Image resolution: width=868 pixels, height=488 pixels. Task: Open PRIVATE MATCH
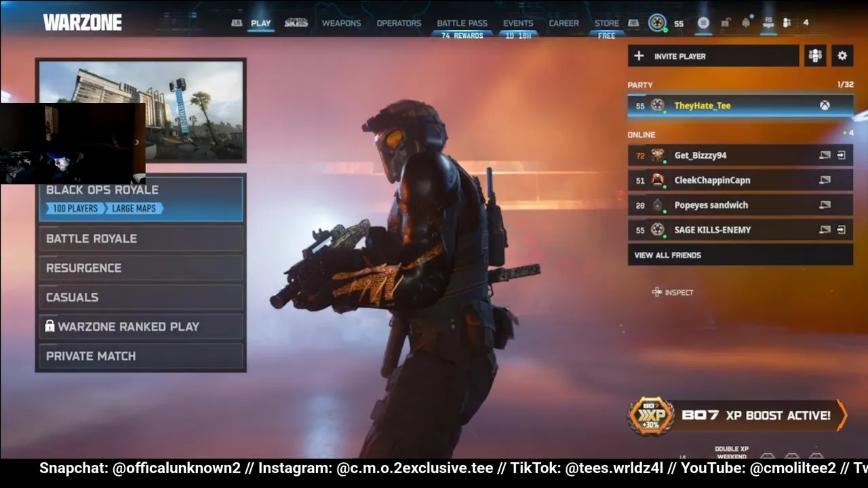(140, 356)
